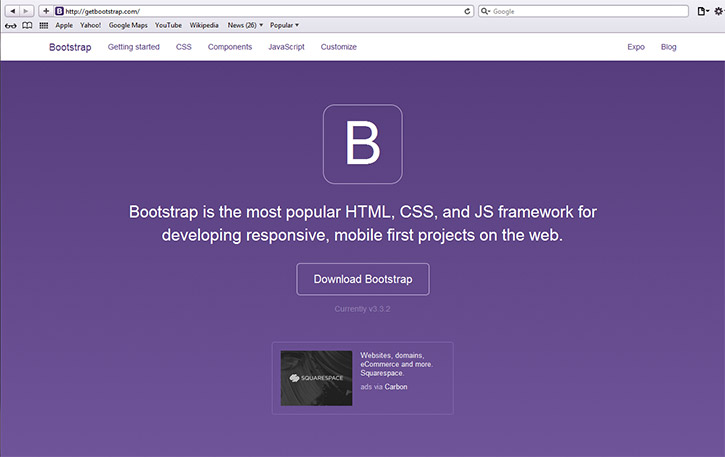This screenshot has width=725, height=457.
Task: Open the Carbon ads link
Action: click(x=396, y=387)
